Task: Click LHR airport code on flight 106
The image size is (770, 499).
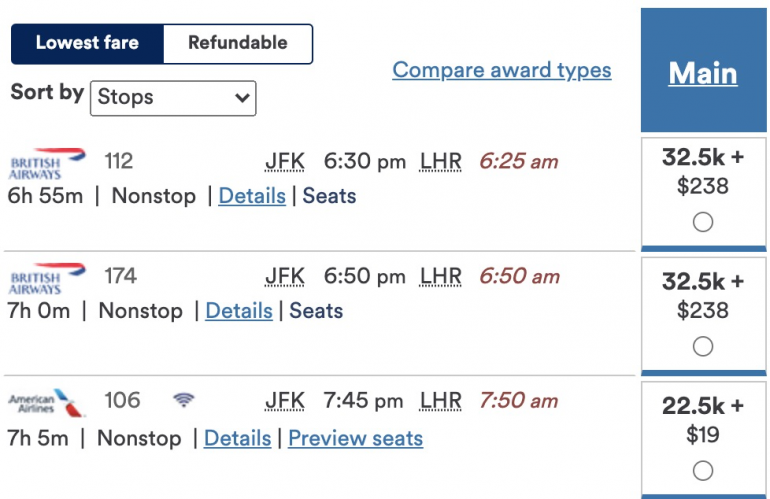Action: point(440,401)
